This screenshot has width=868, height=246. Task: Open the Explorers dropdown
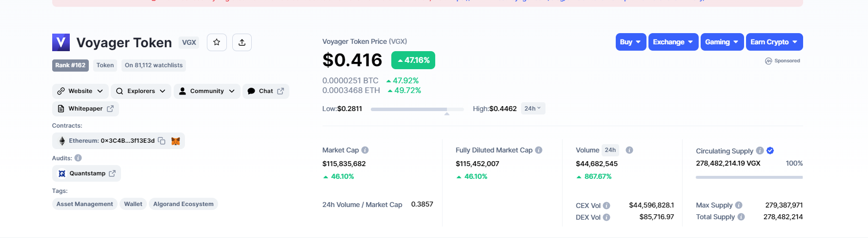coord(141,91)
